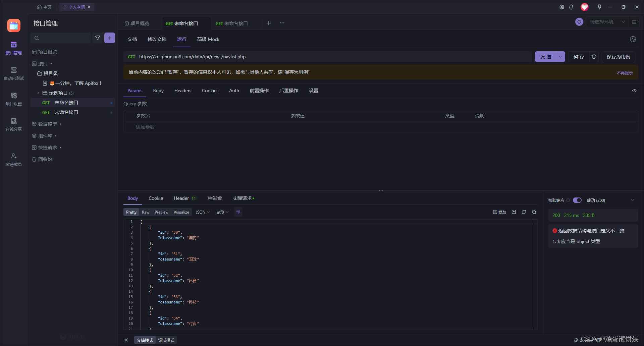Open the 请选择环境 environment dropdown
The width and height of the screenshot is (644, 346).
click(607, 22)
